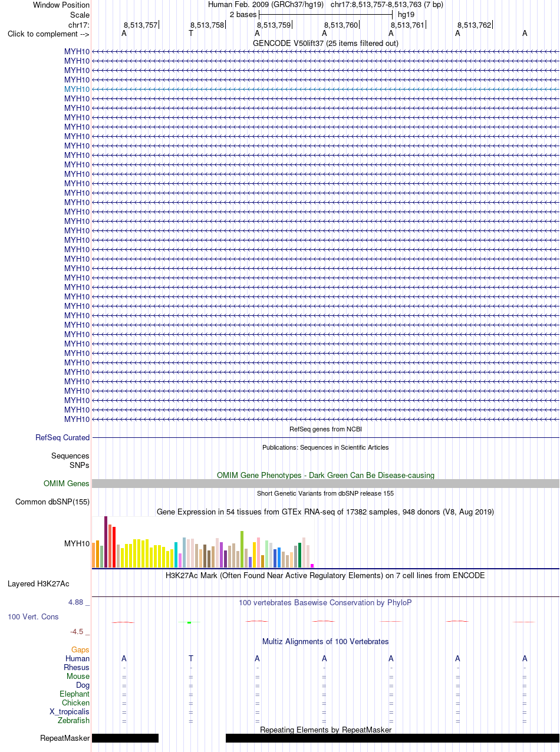Click position label 8,513,759 on the ruler
The height and width of the screenshot is (752, 560).
[274, 25]
